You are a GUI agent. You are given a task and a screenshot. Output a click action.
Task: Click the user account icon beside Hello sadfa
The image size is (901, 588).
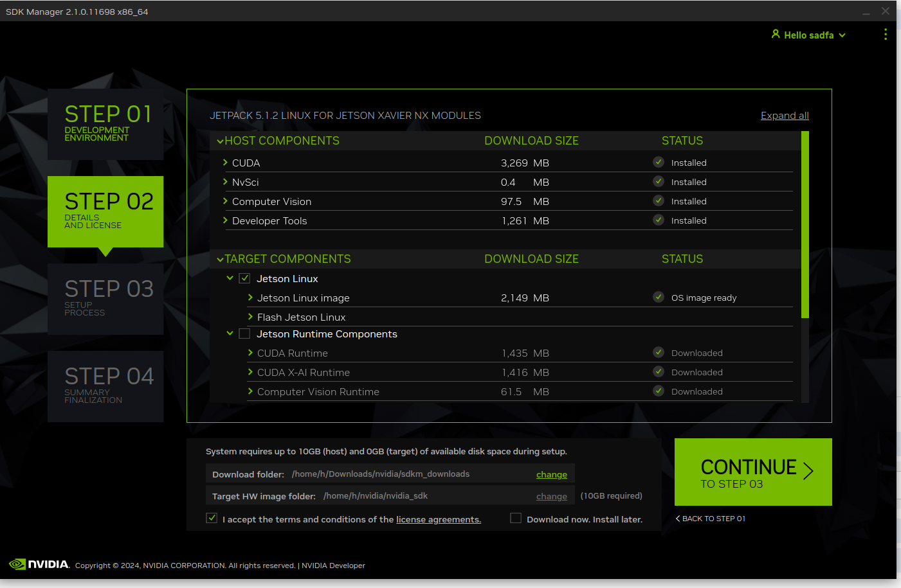pyautogui.click(x=776, y=34)
